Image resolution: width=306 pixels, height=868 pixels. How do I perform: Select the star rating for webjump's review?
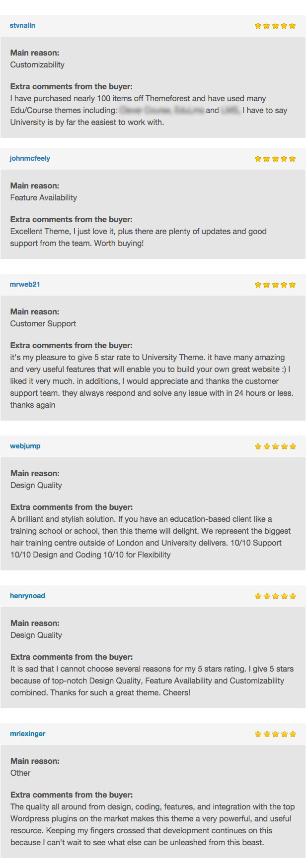[275, 446]
